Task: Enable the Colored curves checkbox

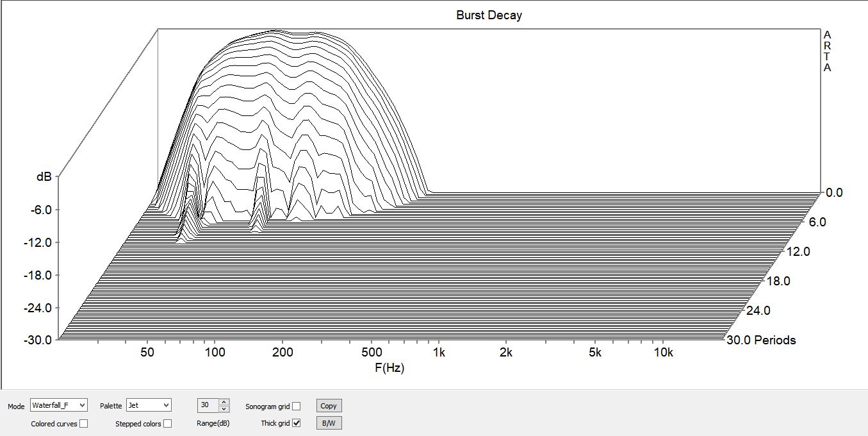Action: click(x=83, y=424)
